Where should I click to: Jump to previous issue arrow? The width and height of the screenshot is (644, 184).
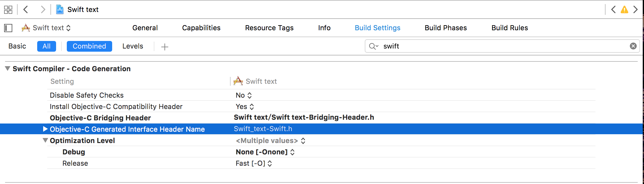click(613, 9)
